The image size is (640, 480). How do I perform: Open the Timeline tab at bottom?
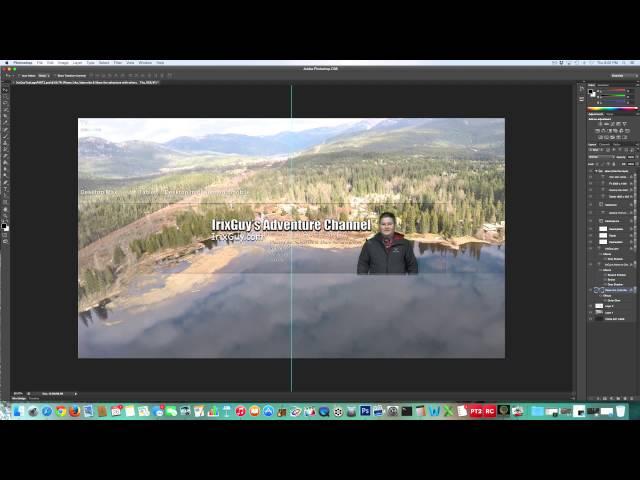point(34,398)
